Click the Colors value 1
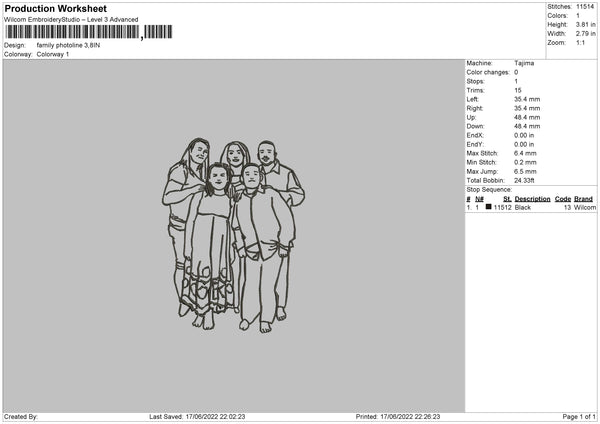 pyautogui.click(x=578, y=16)
